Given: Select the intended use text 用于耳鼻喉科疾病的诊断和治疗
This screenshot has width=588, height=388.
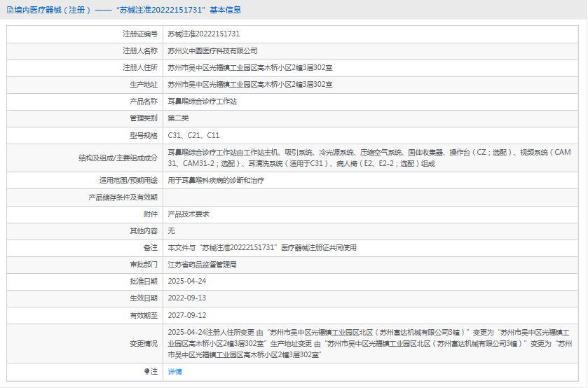Looking at the screenshot, I should click(216, 180).
